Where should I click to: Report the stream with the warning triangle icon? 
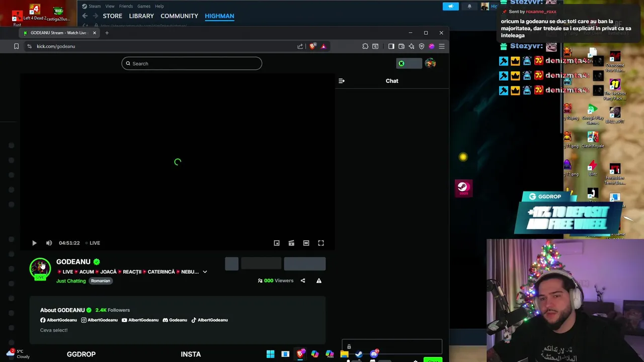(x=319, y=281)
